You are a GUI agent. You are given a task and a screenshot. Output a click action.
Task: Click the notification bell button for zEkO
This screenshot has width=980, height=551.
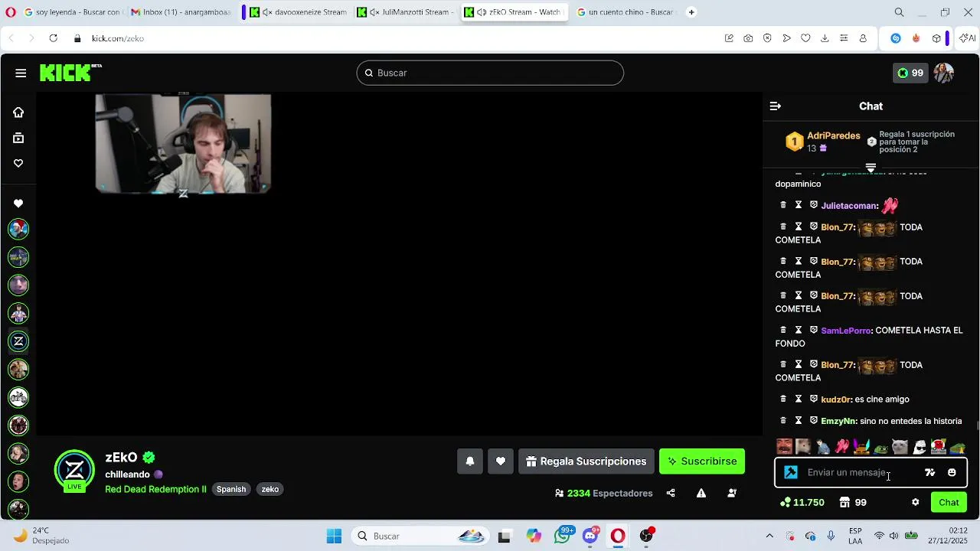470,461
